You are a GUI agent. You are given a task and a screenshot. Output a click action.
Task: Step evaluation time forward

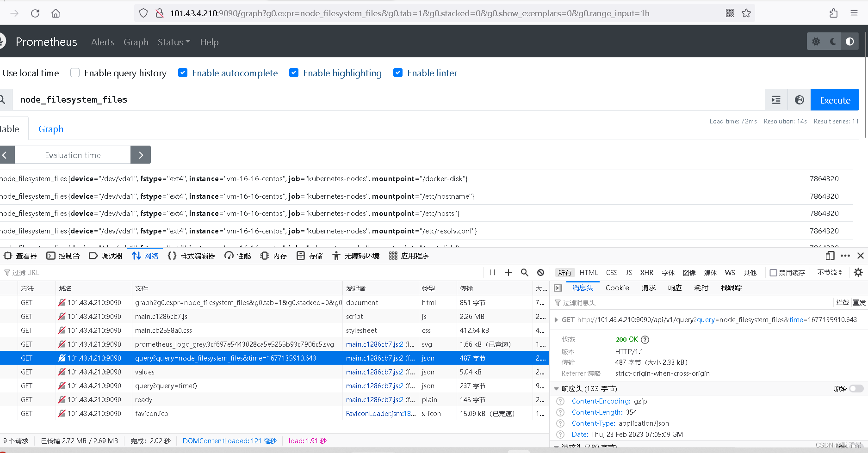[141, 155]
